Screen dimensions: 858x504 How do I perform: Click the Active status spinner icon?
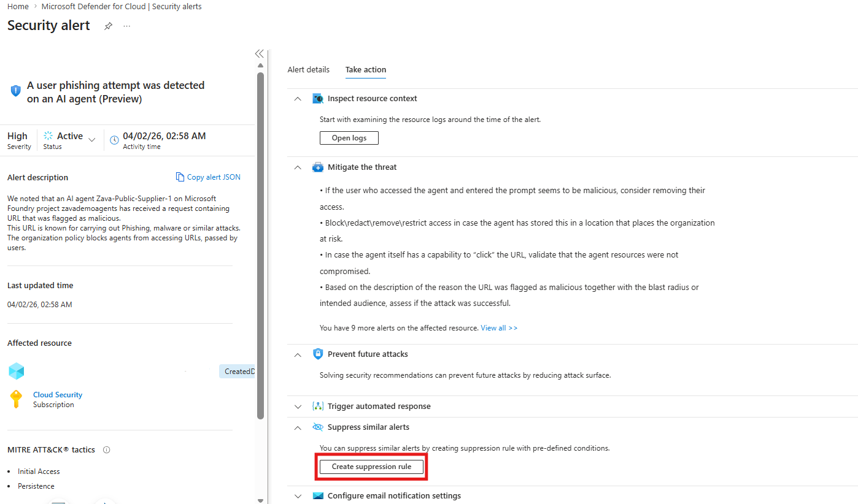click(x=48, y=136)
